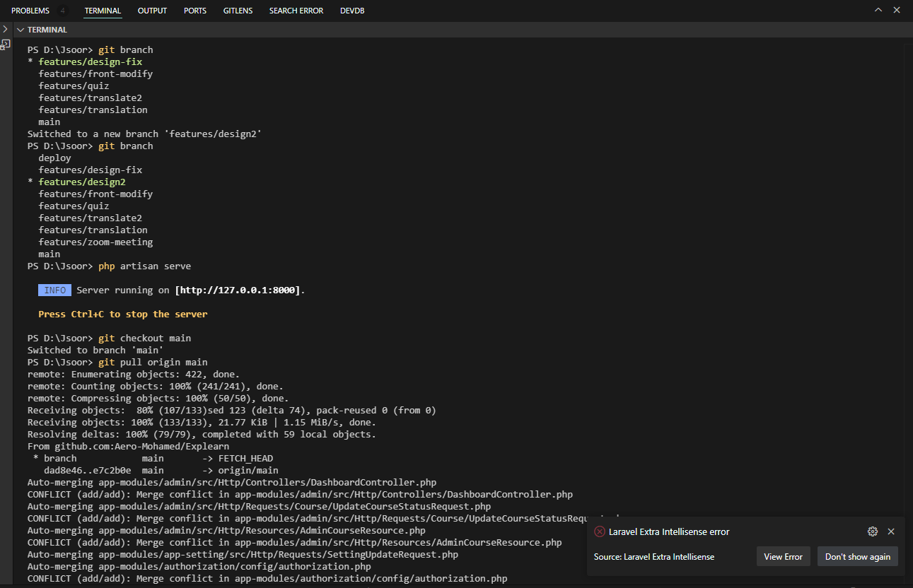Dismiss the Laravel Extra Intellisense notification
Screen dimensions: 913x588
point(891,531)
